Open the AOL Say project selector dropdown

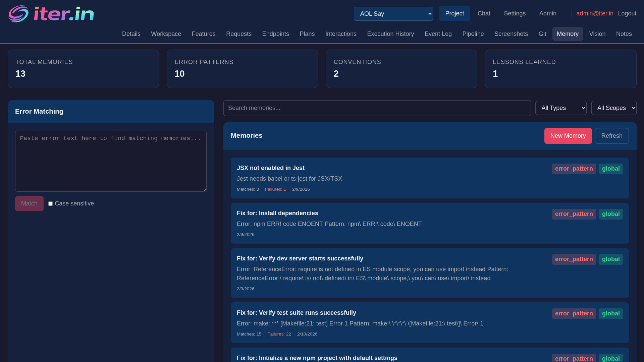point(393,14)
